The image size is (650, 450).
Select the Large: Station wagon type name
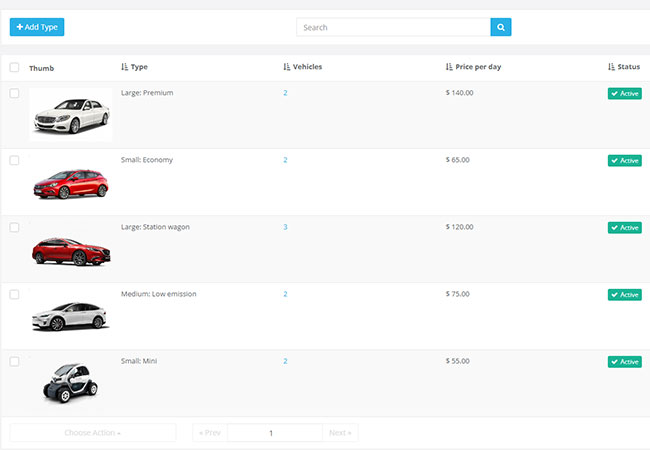click(155, 227)
